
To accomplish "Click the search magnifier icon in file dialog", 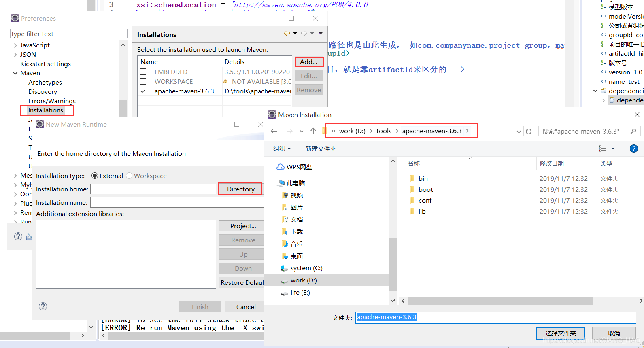I will 633,131.
